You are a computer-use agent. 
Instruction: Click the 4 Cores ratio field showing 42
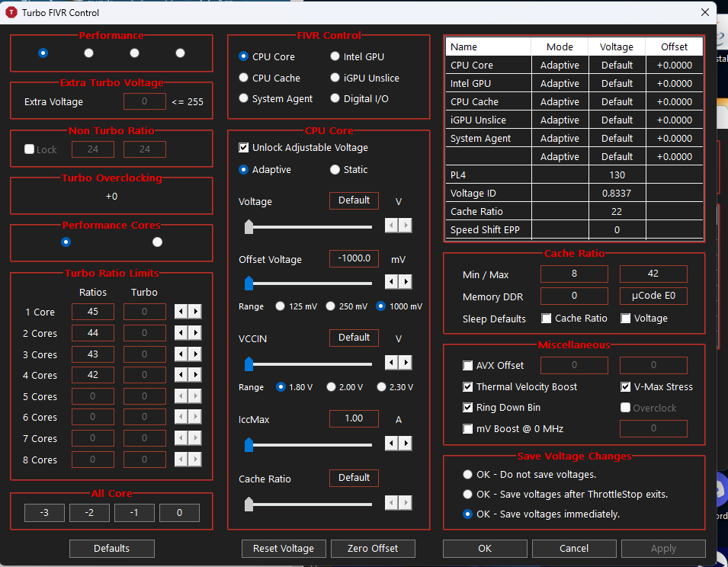coord(93,374)
